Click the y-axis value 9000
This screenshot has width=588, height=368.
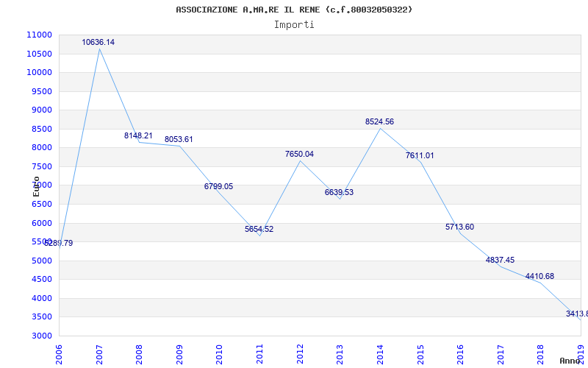41,110
